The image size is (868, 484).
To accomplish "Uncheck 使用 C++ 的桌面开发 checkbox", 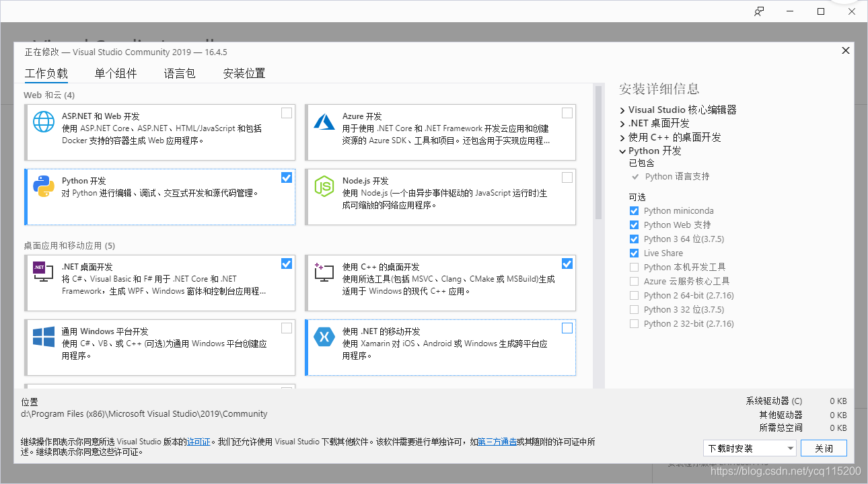I will [567, 264].
